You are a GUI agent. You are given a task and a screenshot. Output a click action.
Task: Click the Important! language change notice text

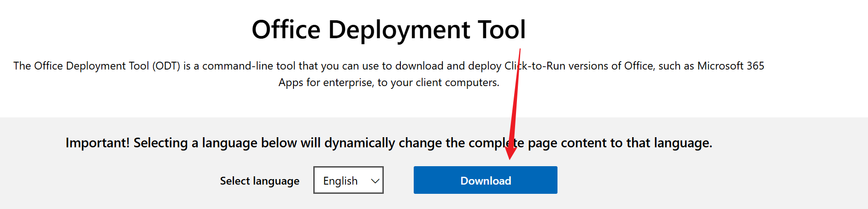coord(389,143)
